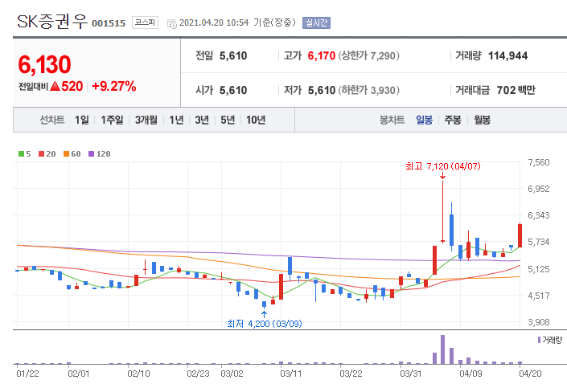Show the 3년 line chart
The height and width of the screenshot is (392, 567).
point(202,120)
